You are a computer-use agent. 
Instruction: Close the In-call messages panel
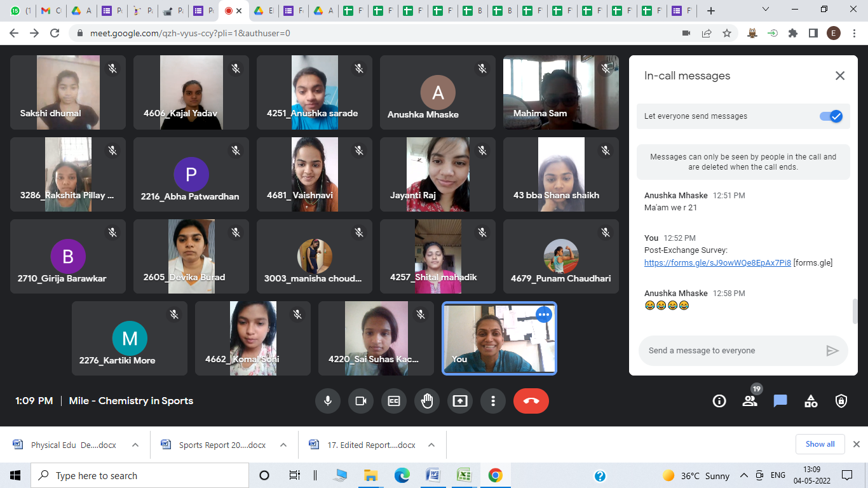(840, 76)
